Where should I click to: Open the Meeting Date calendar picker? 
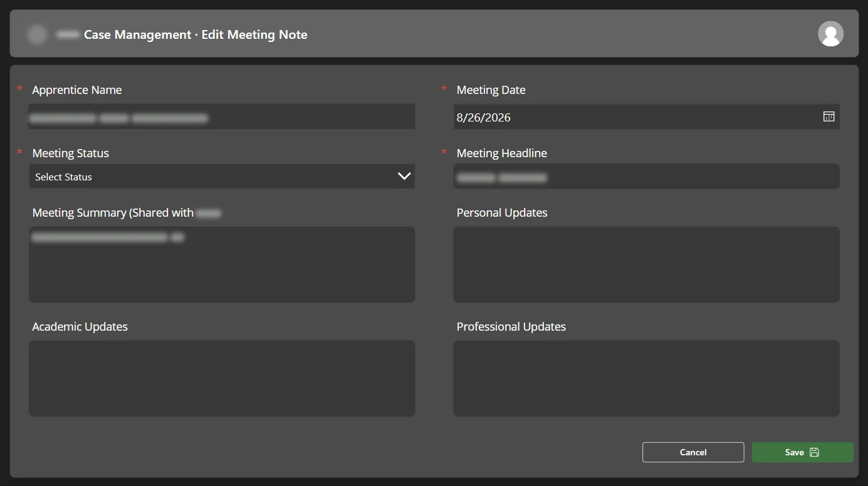pos(829,116)
